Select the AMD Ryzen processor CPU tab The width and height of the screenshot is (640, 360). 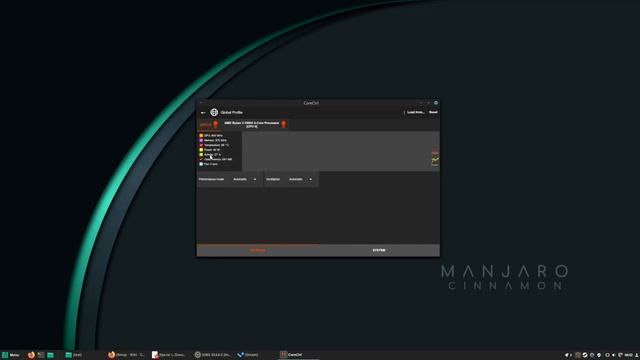coord(255,124)
